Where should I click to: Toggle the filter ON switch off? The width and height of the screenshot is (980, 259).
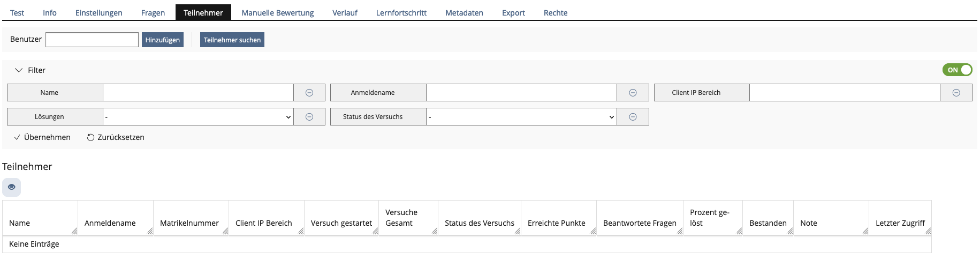957,70
